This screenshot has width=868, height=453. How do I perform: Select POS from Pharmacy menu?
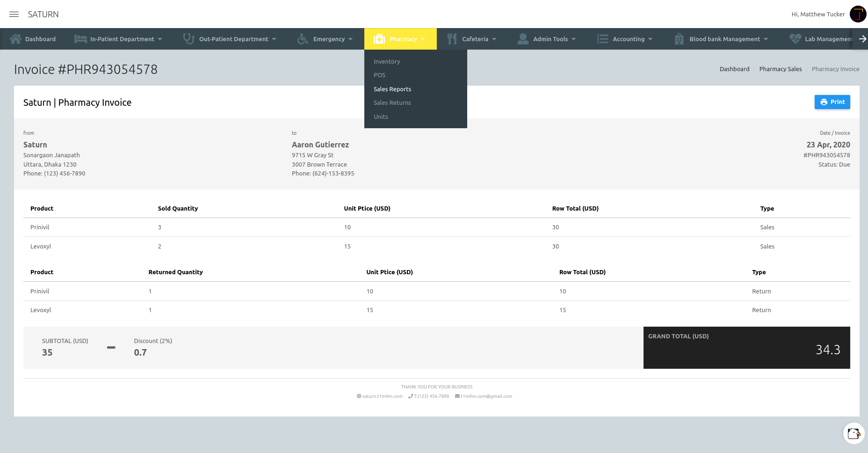pos(379,75)
